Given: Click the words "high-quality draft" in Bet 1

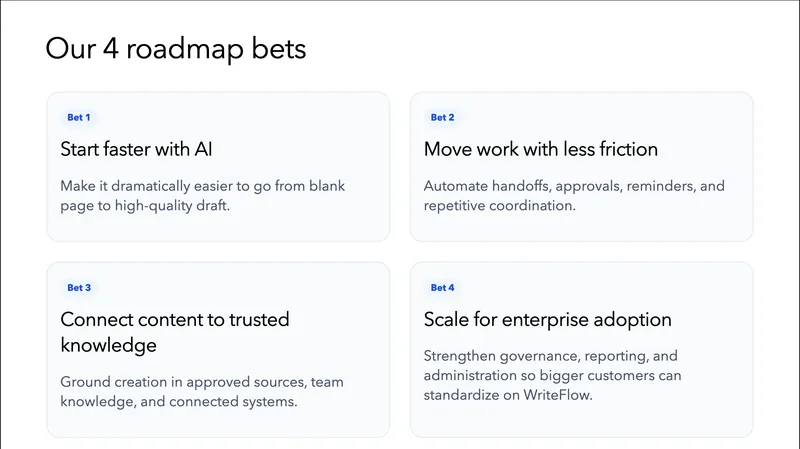Looking at the screenshot, I should (x=186, y=206).
